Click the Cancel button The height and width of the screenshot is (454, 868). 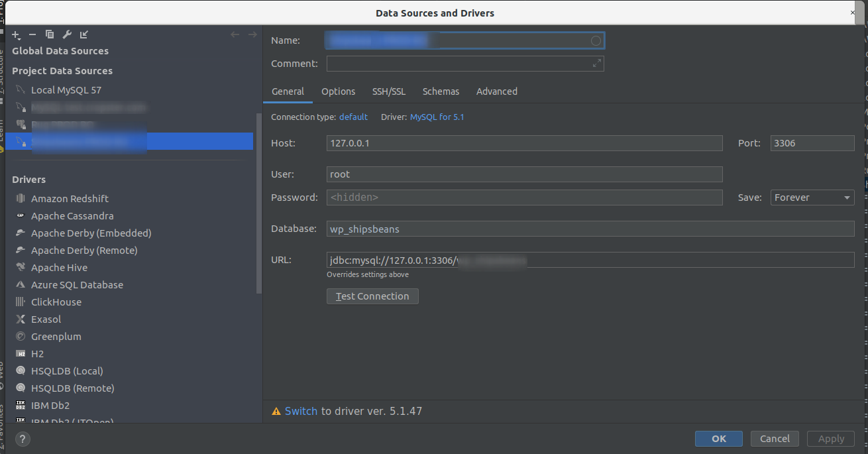click(775, 439)
